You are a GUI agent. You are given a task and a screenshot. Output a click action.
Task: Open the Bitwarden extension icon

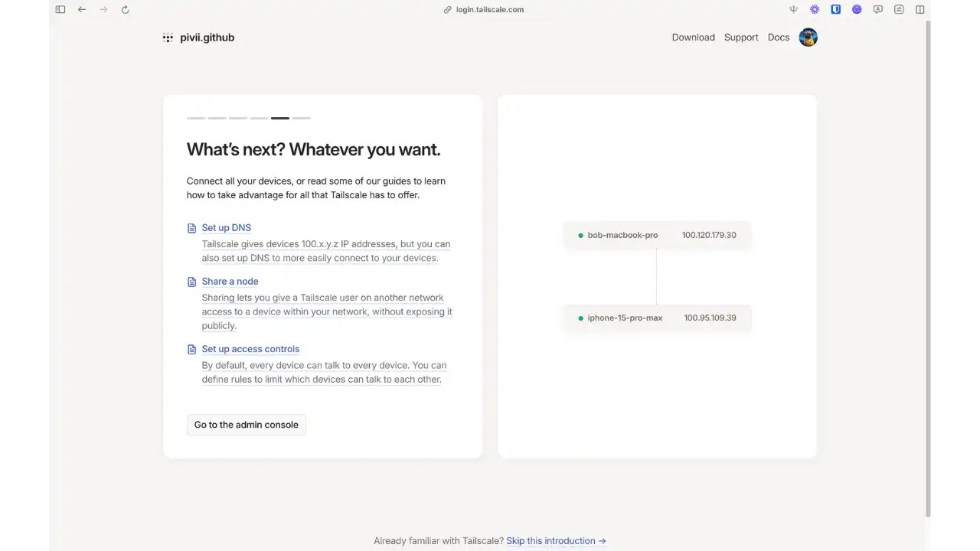836,10
